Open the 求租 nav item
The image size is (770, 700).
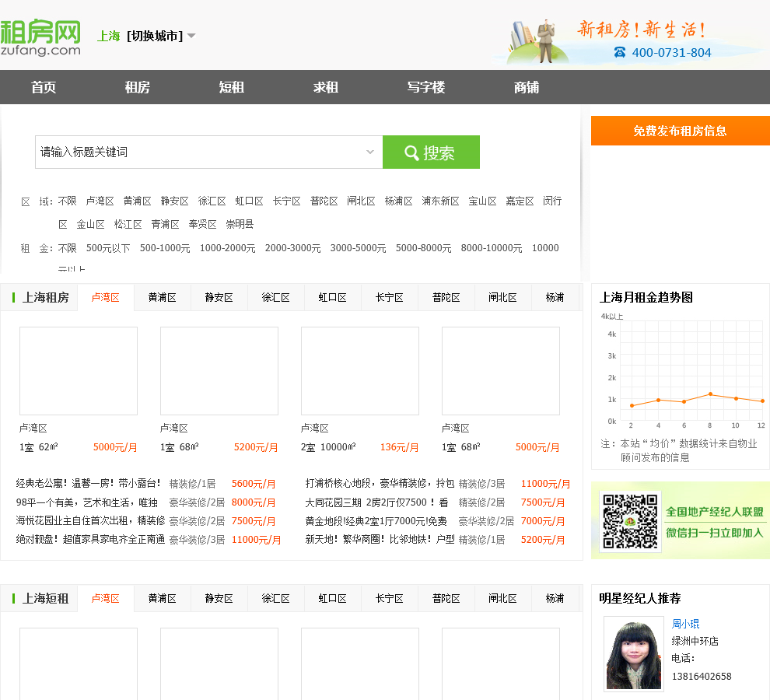(x=326, y=87)
